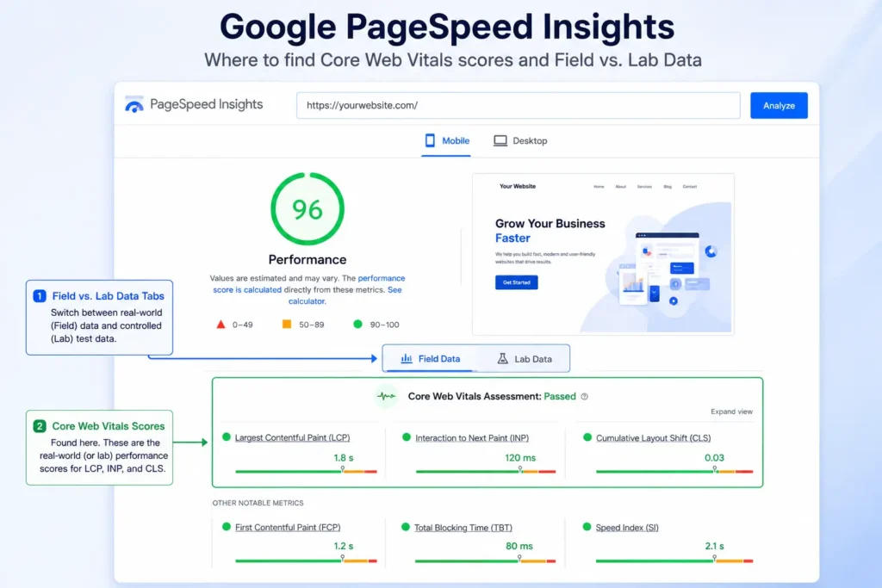Click the 0.03 CLS value

[x=714, y=458]
